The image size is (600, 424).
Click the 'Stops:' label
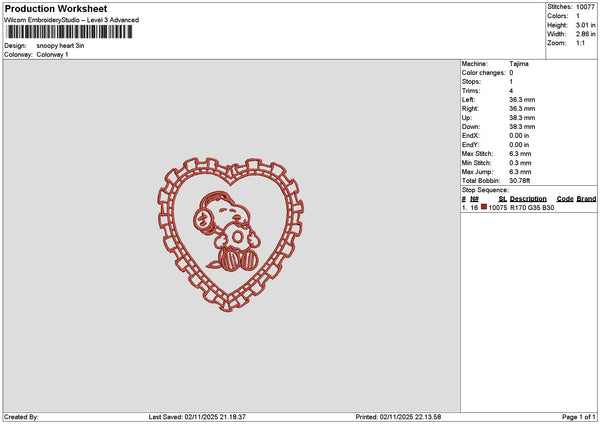point(471,82)
